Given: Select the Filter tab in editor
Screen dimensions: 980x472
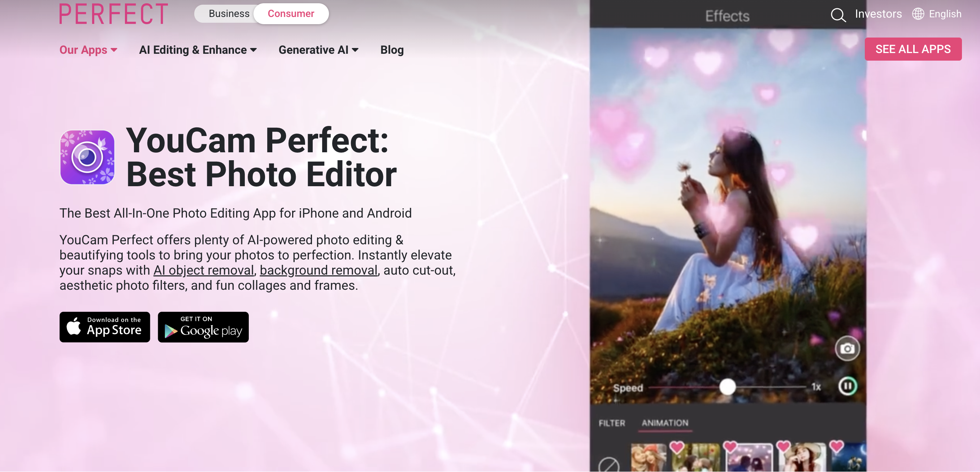Looking at the screenshot, I should point(612,422).
